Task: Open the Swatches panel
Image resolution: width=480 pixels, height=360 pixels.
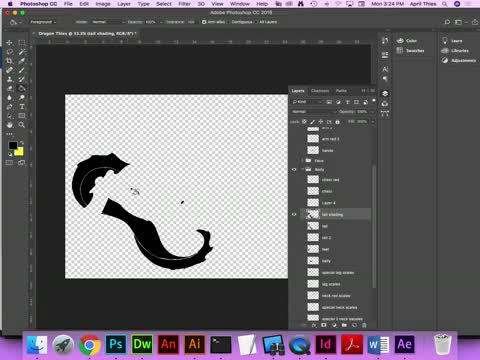Action: pyautogui.click(x=410, y=51)
